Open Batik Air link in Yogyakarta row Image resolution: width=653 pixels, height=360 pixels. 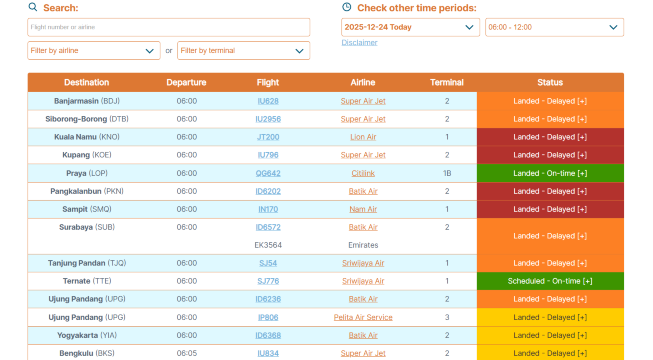363,335
